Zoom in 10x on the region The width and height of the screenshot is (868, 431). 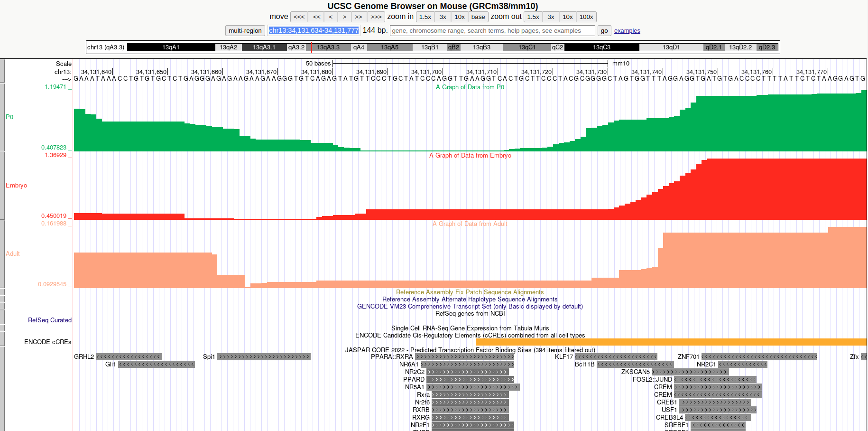coord(459,17)
